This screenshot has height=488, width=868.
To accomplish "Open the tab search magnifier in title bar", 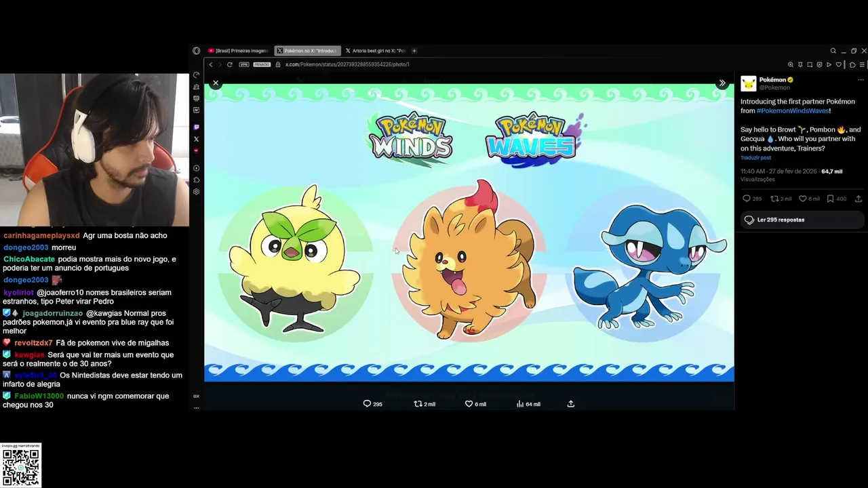I will tap(833, 51).
